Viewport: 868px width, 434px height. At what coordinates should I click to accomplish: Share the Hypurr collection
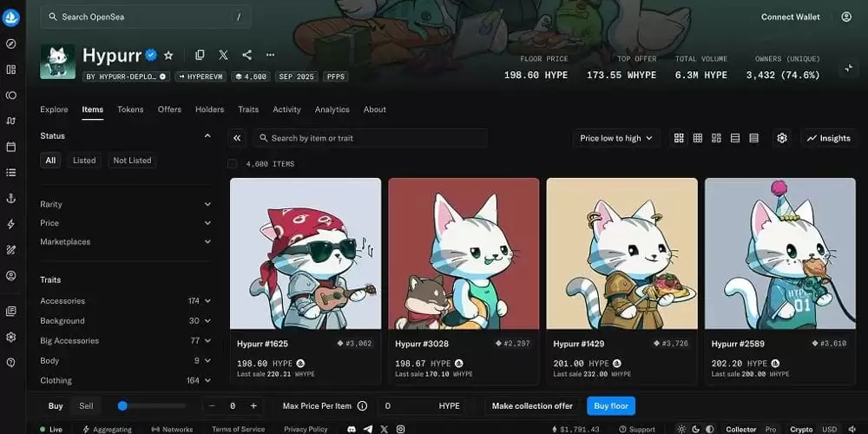pos(247,55)
